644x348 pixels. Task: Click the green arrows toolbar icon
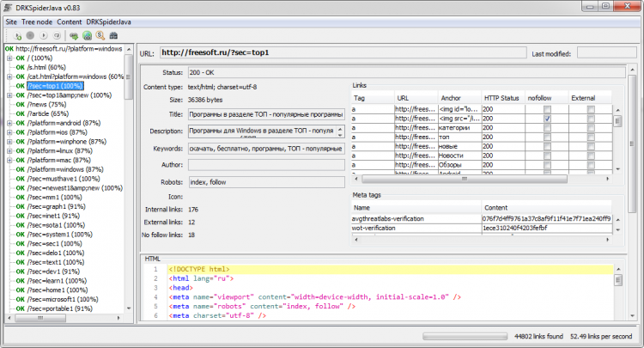pyautogui.click(x=74, y=36)
